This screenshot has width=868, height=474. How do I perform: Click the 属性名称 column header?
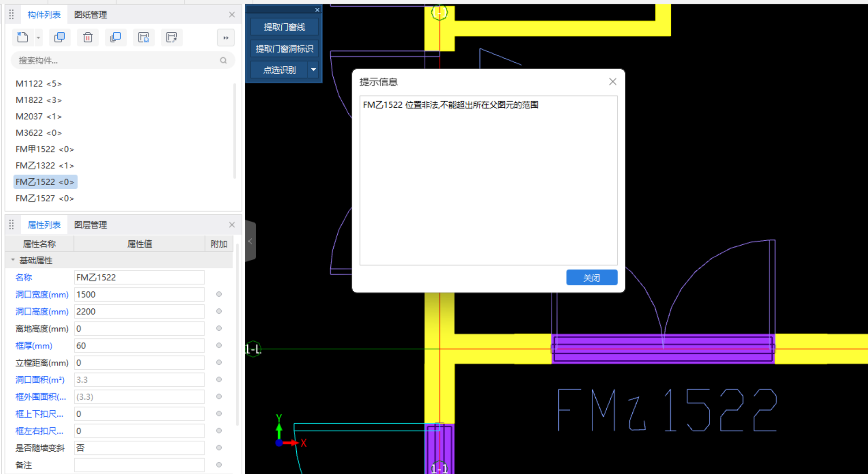click(40, 244)
